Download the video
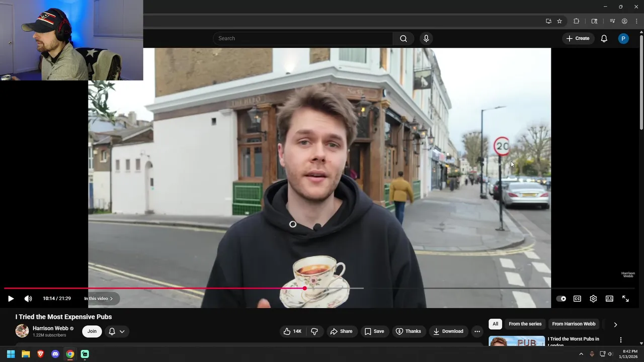Image resolution: width=644 pixels, height=362 pixels. click(448, 331)
